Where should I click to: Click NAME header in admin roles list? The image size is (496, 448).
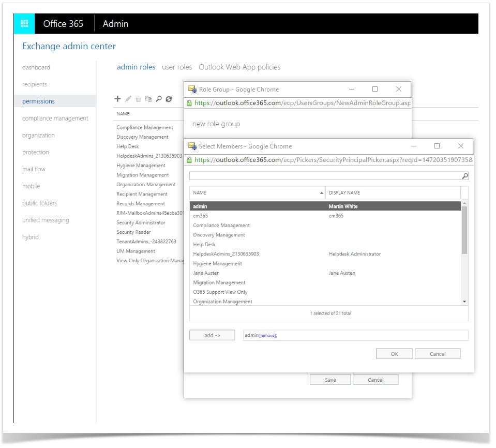123,114
